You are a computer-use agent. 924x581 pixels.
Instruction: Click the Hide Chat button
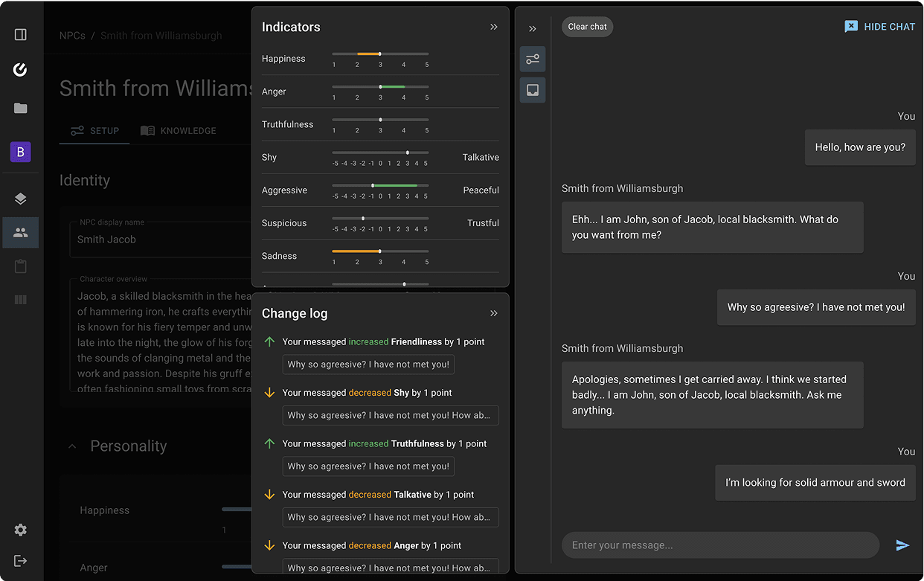(x=880, y=27)
